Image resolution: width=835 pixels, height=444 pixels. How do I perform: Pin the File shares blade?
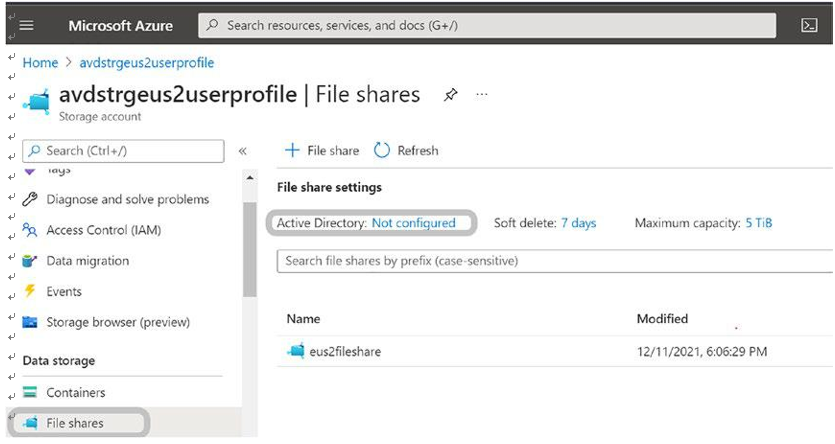(451, 95)
